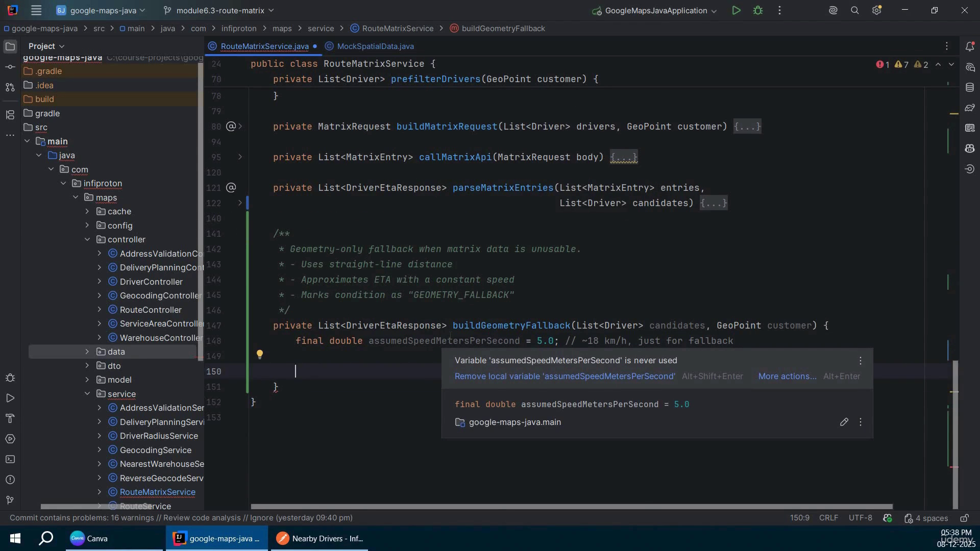Image resolution: width=980 pixels, height=551 pixels.
Task: Click editor horizontal scrollbar
Action: click(x=572, y=507)
